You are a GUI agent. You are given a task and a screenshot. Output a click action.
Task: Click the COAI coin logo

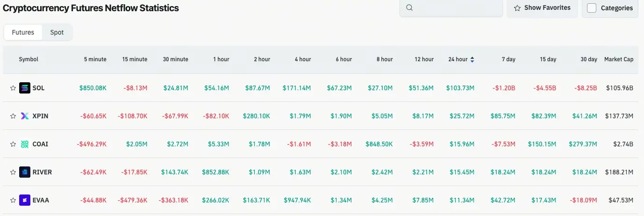(x=25, y=144)
